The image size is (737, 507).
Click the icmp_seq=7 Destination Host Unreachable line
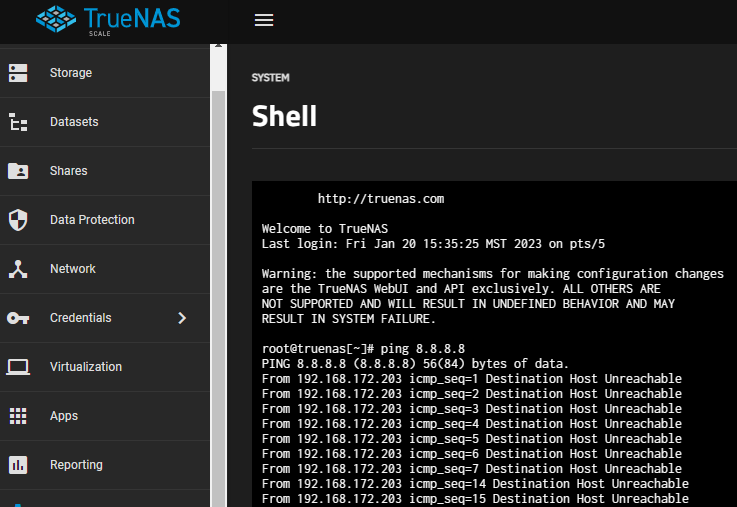(472, 469)
